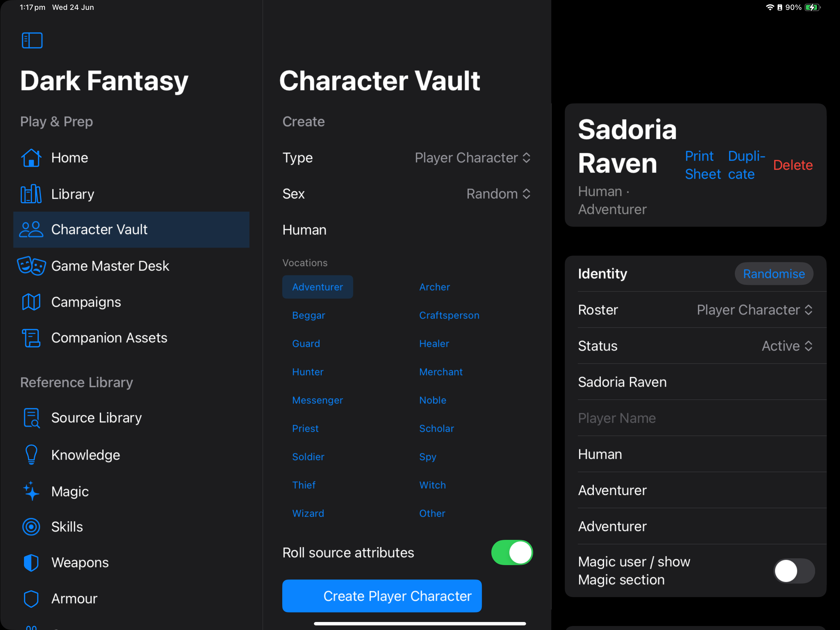
Task: Click Create Player Character button
Action: click(x=382, y=596)
